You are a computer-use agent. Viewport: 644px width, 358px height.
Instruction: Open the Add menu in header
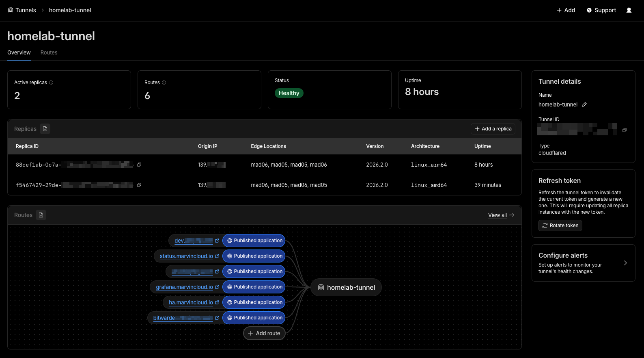coord(566,10)
